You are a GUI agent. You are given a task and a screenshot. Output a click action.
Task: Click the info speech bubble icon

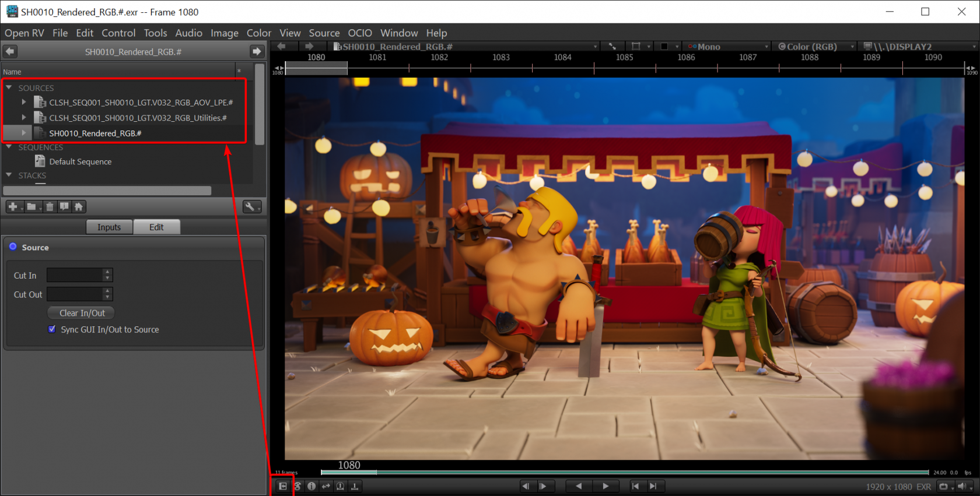[x=64, y=206]
